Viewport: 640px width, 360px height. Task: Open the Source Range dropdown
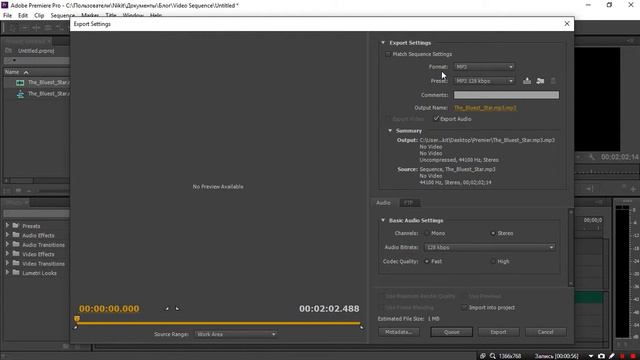click(236, 334)
